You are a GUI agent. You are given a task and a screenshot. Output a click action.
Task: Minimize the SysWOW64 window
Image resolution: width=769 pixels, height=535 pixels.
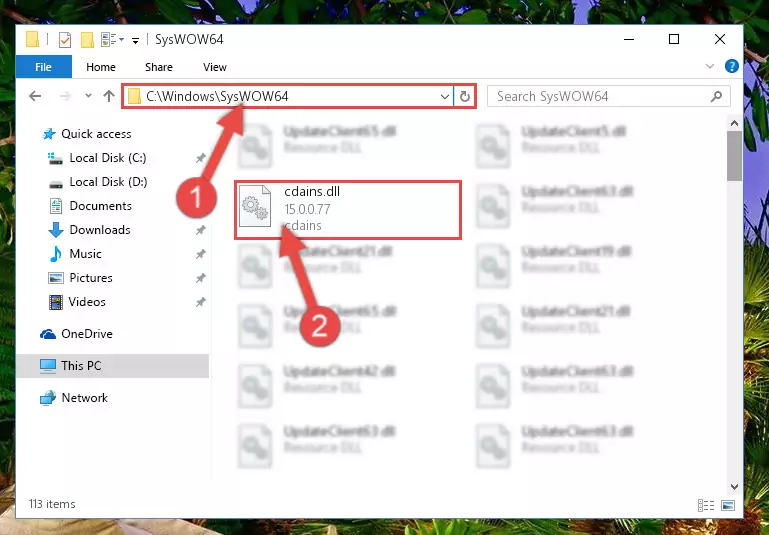coord(629,39)
